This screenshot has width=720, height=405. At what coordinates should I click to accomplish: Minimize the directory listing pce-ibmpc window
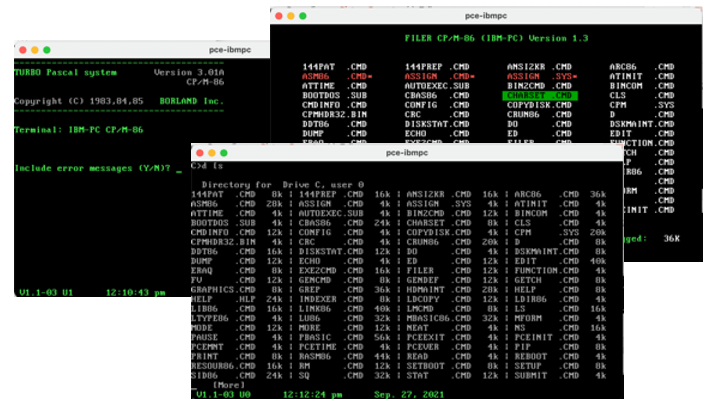pos(212,153)
